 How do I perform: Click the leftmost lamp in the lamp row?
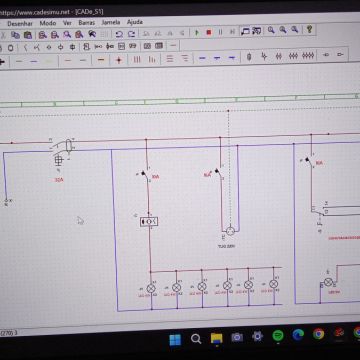pos(151,288)
